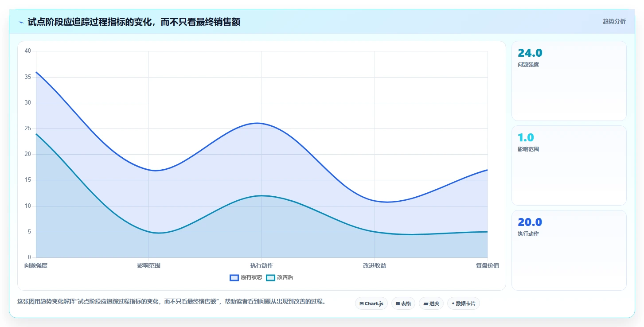Click the y-axis label 40
644x327 pixels.
point(28,51)
